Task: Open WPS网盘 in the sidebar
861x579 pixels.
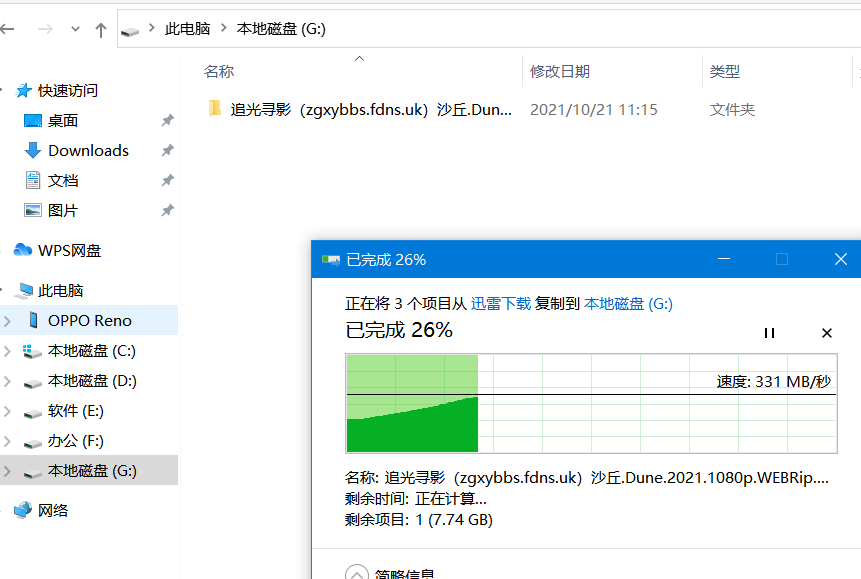Action: [x=69, y=250]
